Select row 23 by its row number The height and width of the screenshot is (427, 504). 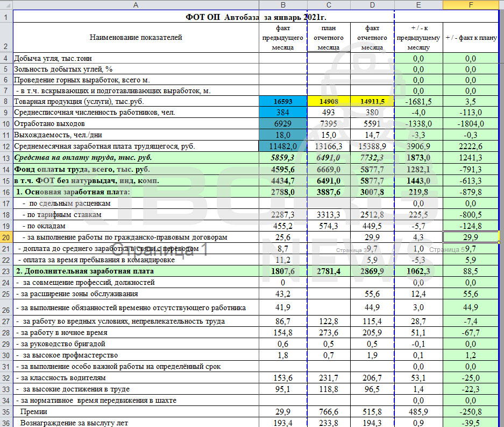(6, 271)
